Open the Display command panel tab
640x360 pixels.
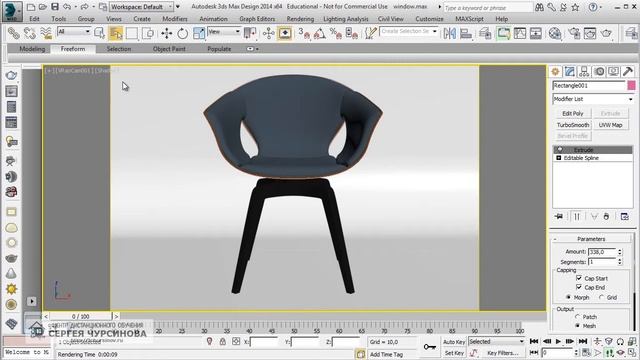(x=613, y=71)
